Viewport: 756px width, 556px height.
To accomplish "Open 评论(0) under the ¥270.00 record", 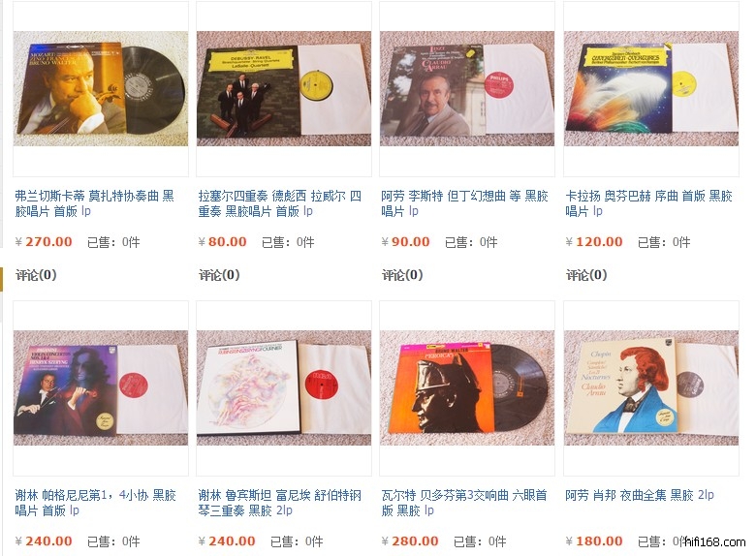I will coord(36,275).
